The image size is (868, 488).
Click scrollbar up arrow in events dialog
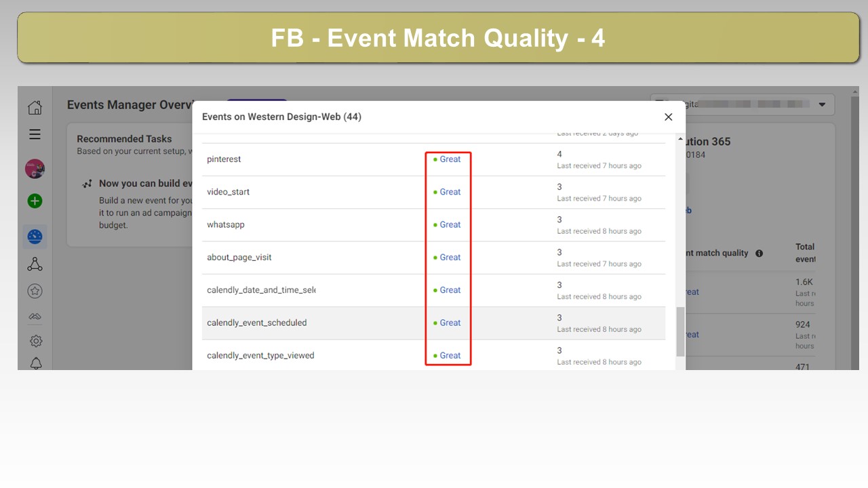pyautogui.click(x=680, y=139)
